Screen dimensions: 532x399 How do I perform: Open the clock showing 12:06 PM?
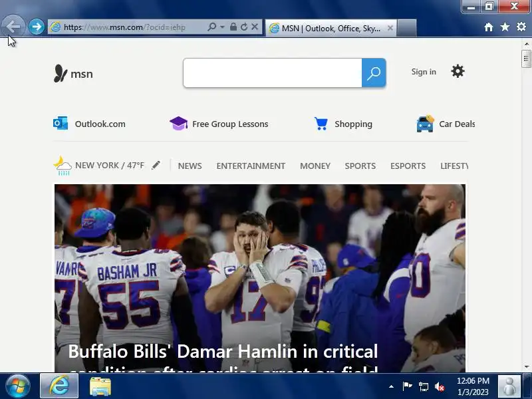point(473,386)
